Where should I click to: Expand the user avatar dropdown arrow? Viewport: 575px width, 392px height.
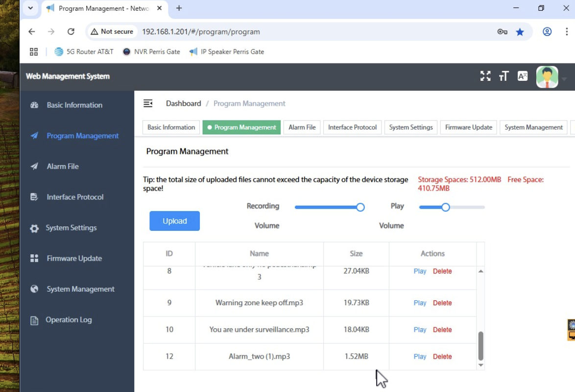(564, 78)
